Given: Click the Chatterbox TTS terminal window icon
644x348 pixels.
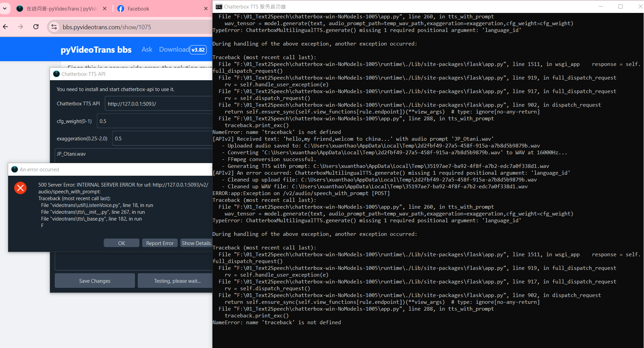Looking at the screenshot, I should pos(219,7).
